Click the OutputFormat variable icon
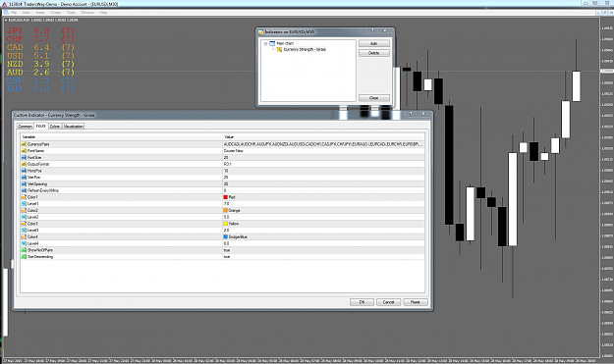Image resolution: width=614 pixels, height=364 pixels. 24,164
